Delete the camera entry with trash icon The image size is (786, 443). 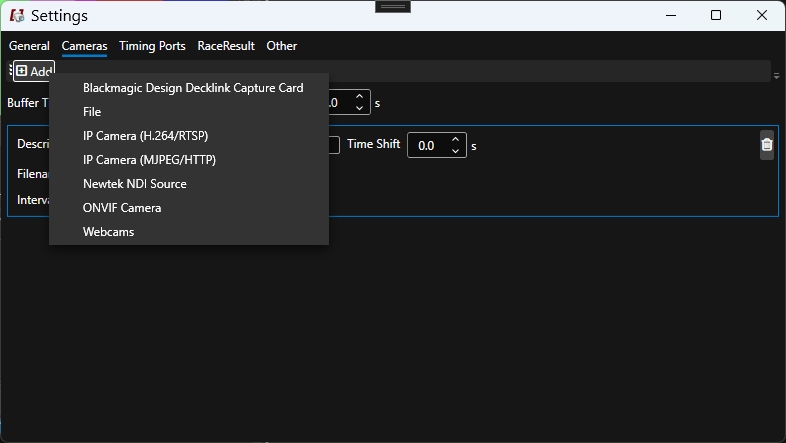tap(767, 145)
